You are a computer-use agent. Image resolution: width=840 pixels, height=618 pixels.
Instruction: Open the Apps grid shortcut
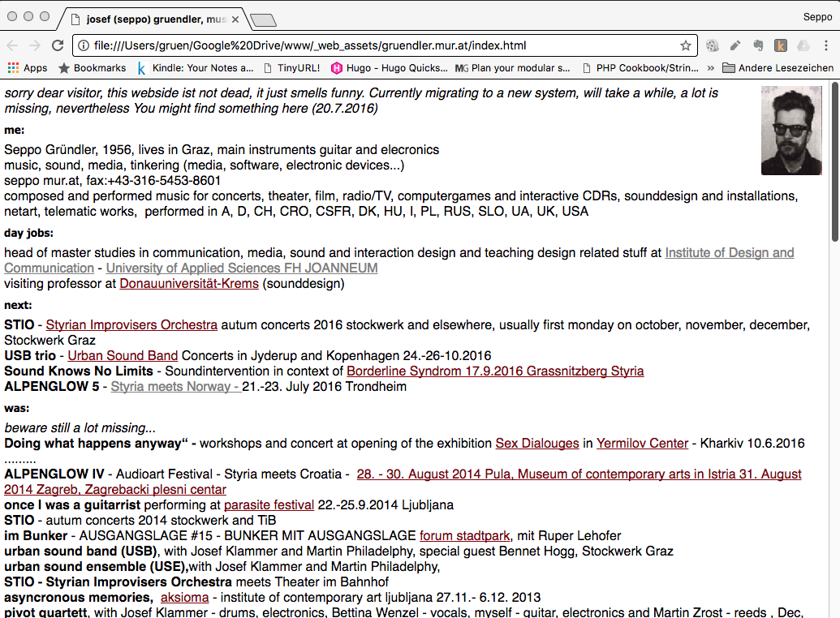(x=28, y=68)
